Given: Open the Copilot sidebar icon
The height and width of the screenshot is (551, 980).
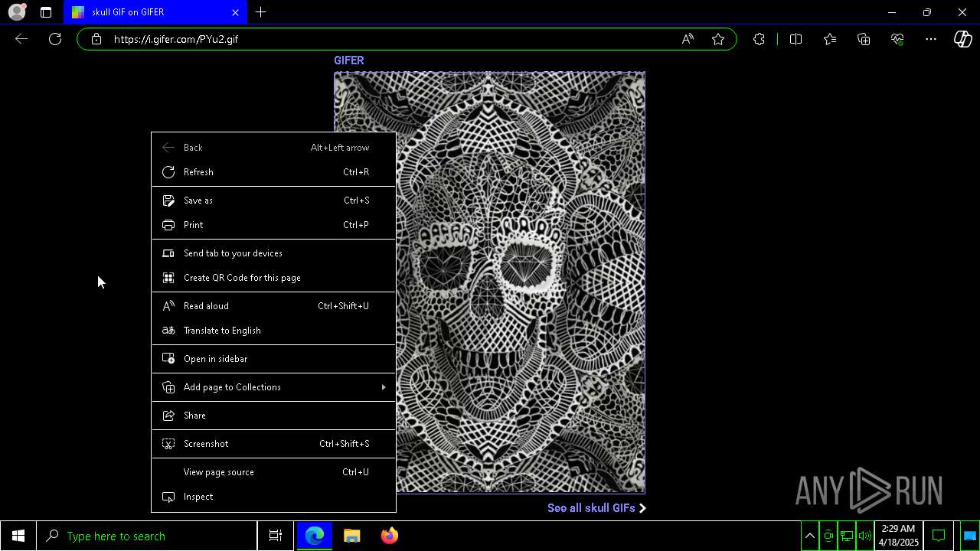Looking at the screenshot, I should 963,39.
